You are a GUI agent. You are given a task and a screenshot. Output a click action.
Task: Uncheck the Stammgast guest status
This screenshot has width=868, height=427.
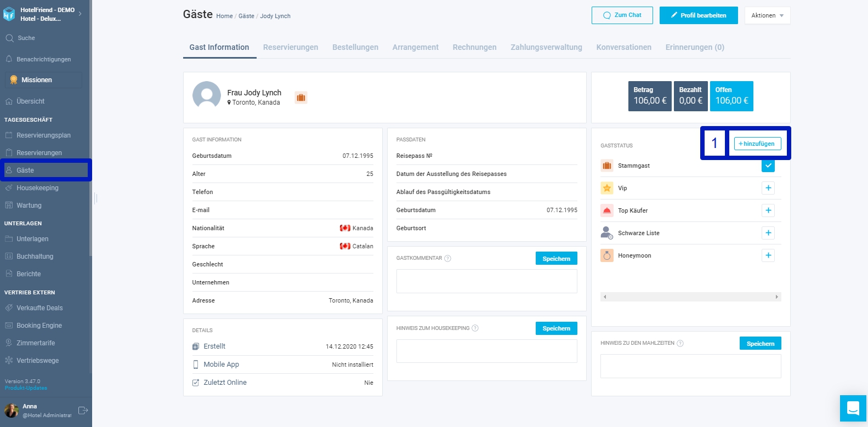pyautogui.click(x=768, y=166)
